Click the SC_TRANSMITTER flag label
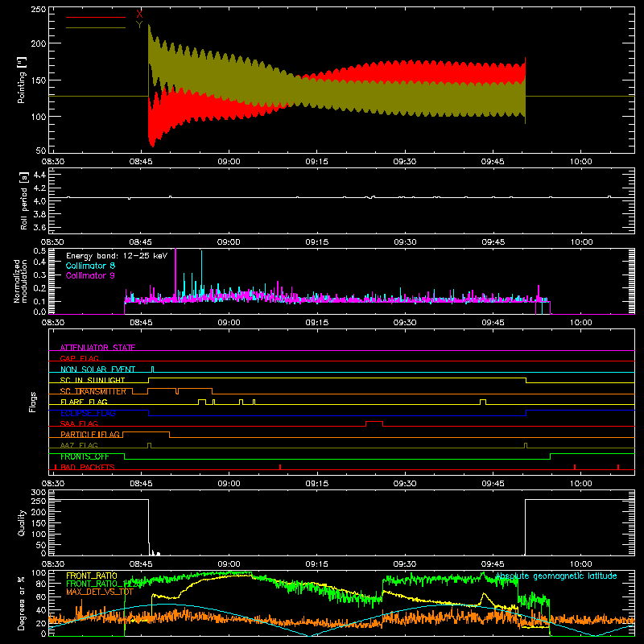 [93, 391]
